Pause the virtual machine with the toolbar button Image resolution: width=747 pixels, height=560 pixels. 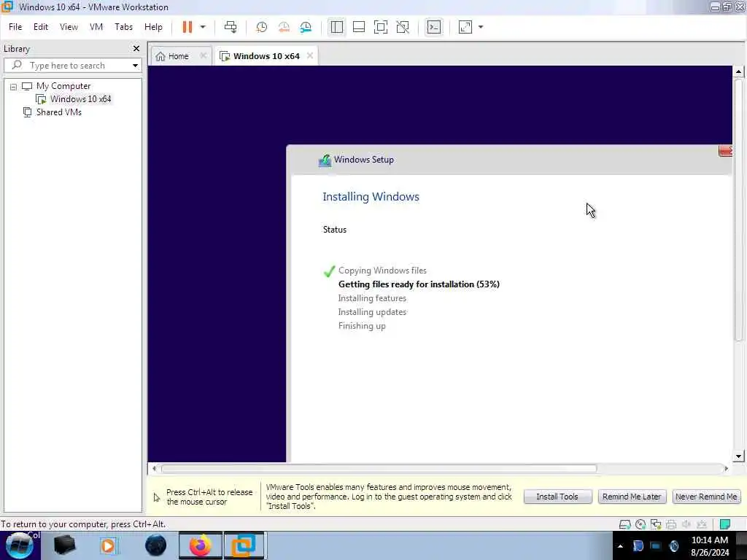(x=187, y=27)
